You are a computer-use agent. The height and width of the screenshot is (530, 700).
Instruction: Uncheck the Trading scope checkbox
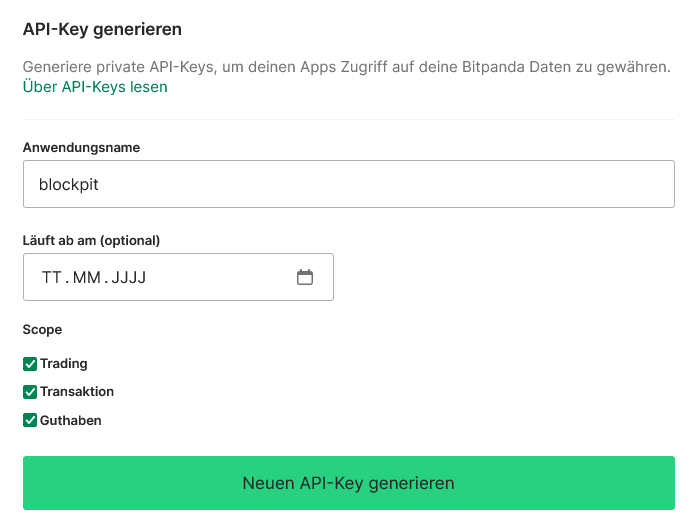pyautogui.click(x=30, y=364)
